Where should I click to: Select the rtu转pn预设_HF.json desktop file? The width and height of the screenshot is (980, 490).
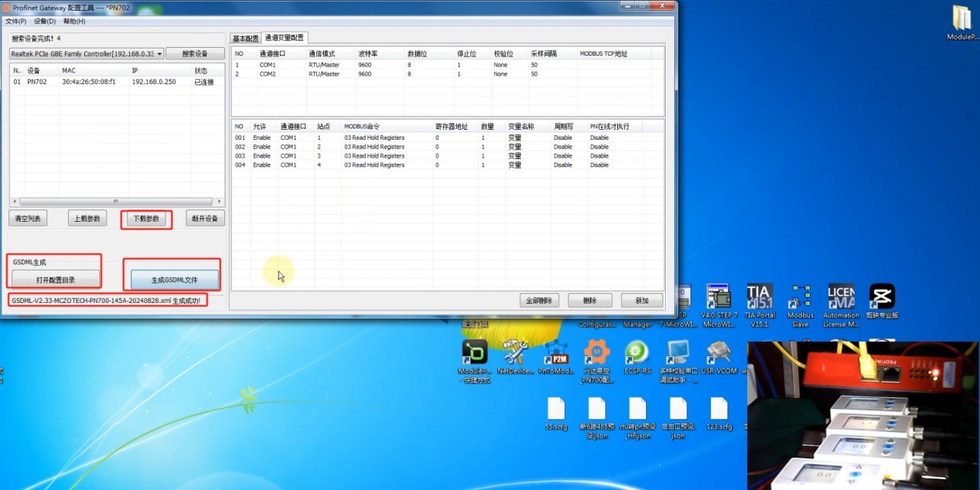[x=637, y=418]
